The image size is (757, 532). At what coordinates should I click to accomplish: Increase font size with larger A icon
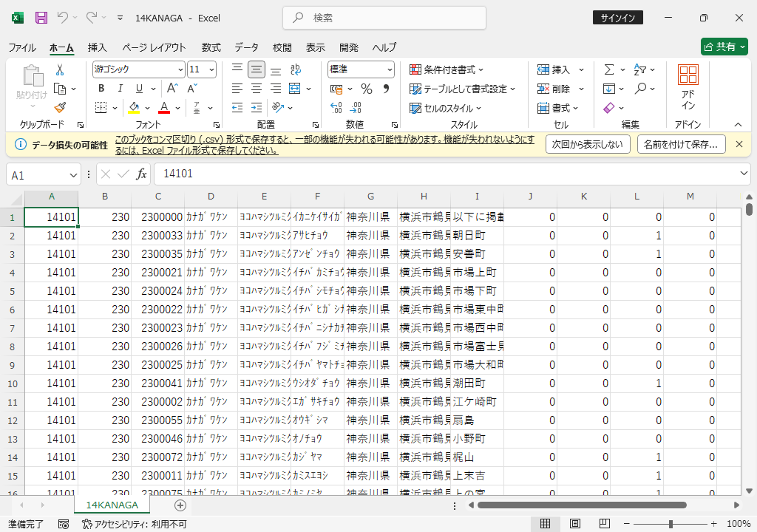pos(172,89)
